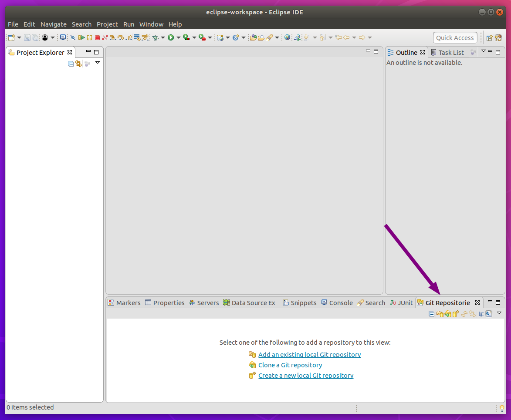511x420 pixels.
Task: Click the green Resume debug icon
Action: [x=81, y=37]
